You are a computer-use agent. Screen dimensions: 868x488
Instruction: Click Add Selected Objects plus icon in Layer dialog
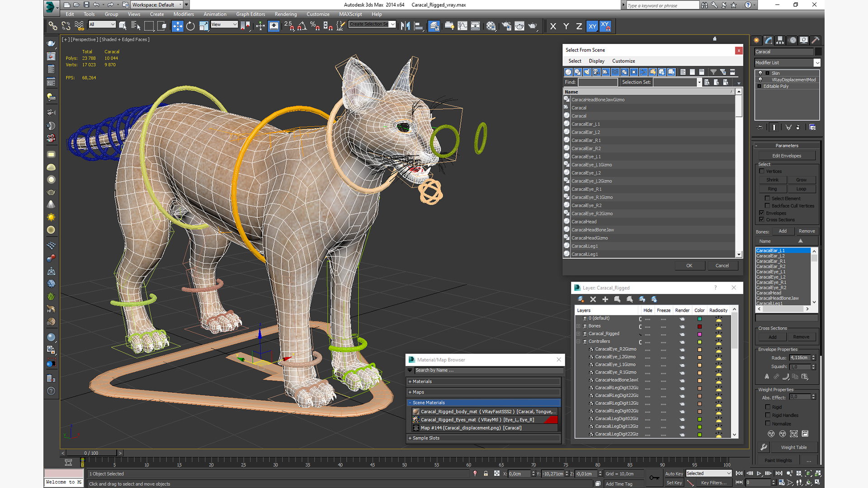click(605, 299)
